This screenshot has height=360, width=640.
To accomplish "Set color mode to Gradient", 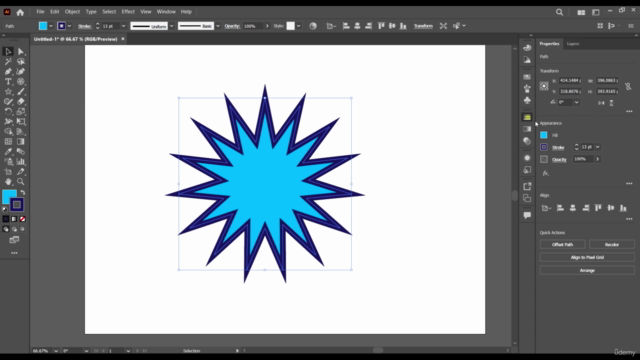I will 14,219.
